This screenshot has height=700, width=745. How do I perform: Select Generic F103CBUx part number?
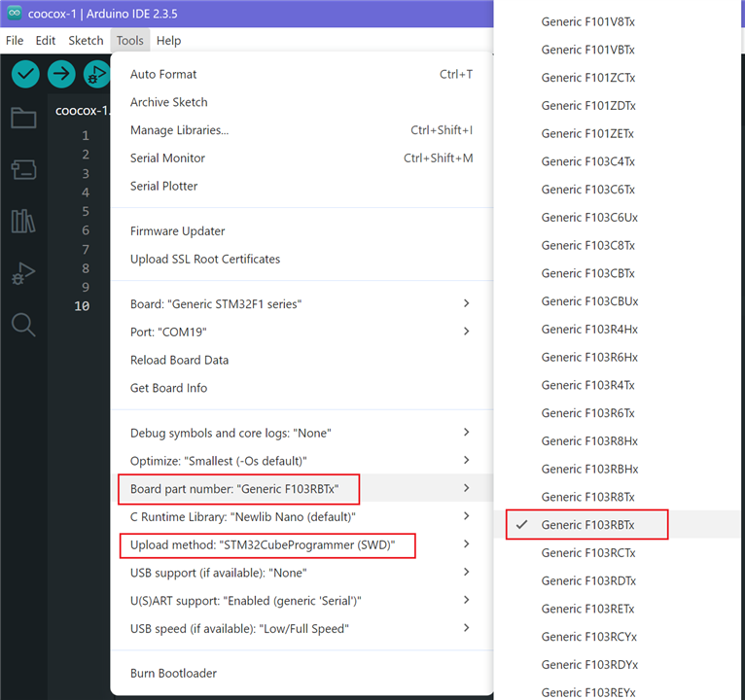(617, 301)
